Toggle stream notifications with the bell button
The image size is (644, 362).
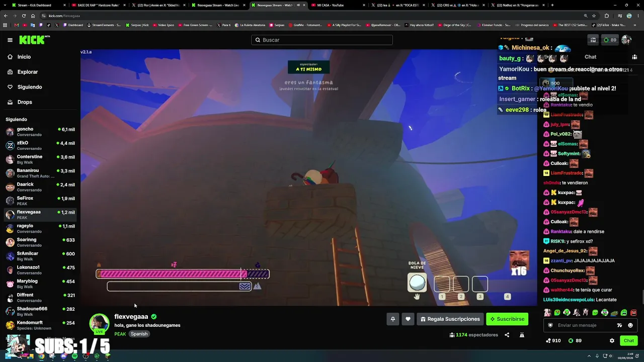[393, 319]
